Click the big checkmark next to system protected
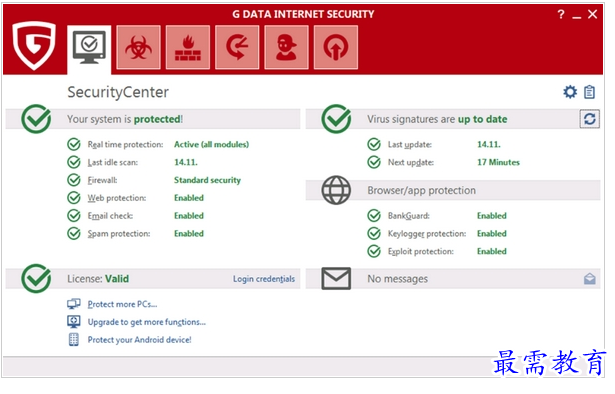 [36, 119]
